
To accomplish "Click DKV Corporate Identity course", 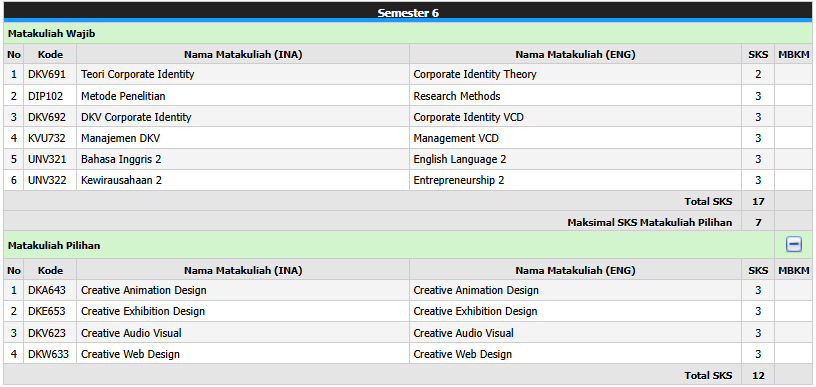I will point(136,117).
